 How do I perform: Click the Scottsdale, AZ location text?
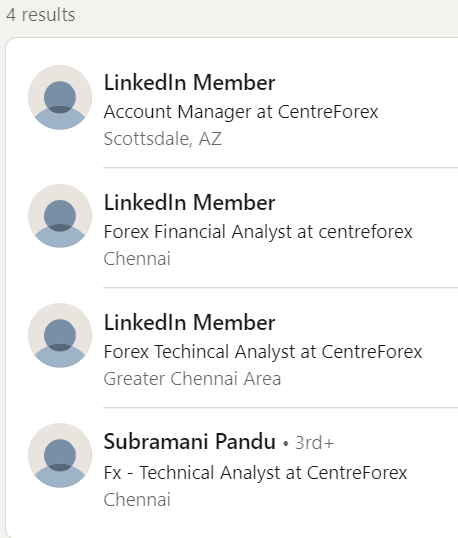pyautogui.click(x=163, y=139)
